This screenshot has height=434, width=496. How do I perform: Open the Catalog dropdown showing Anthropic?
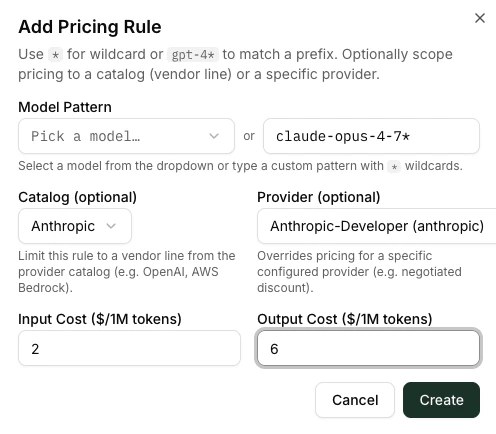(75, 226)
